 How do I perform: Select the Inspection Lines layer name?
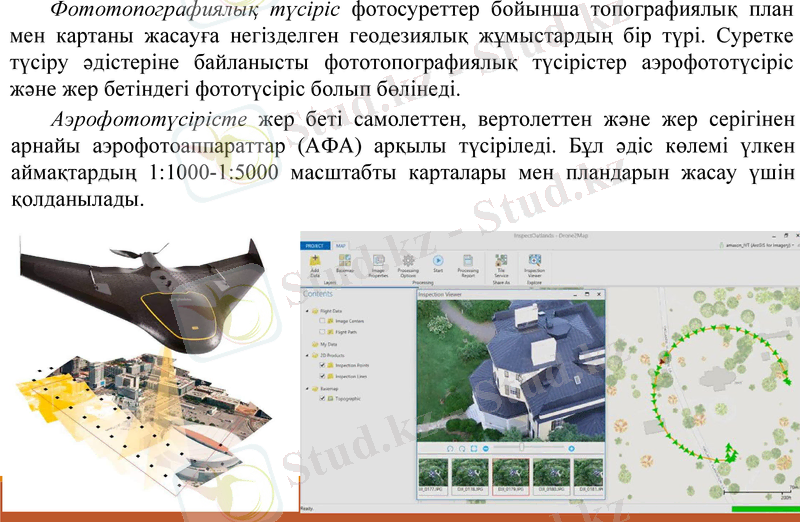(x=351, y=377)
